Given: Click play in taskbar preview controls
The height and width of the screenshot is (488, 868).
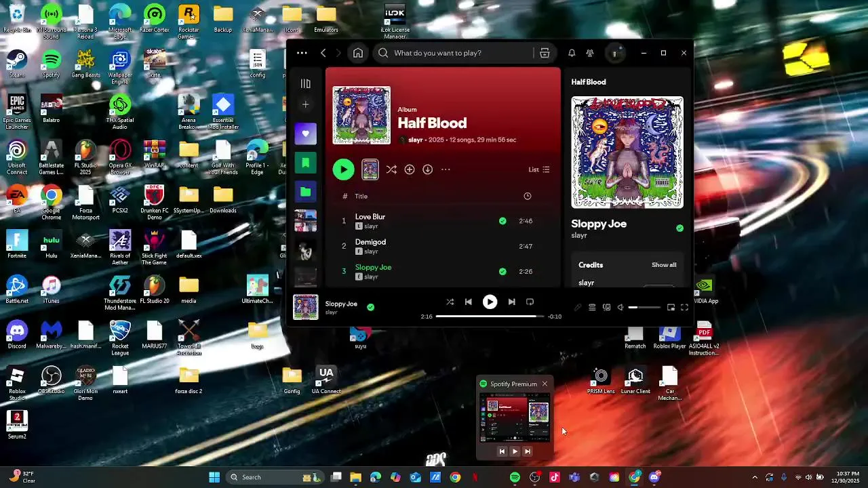Looking at the screenshot, I should coord(515,451).
